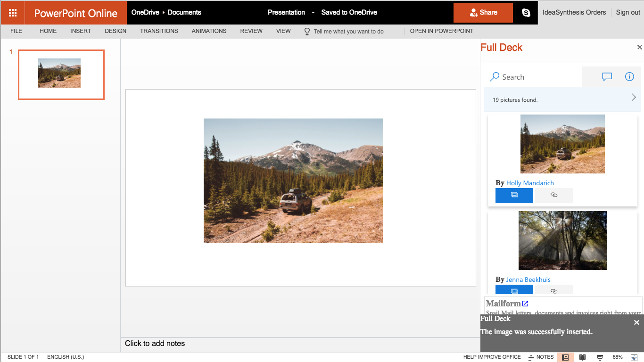
Task: Start Slide Show from status bar icon
Action: coord(600,357)
